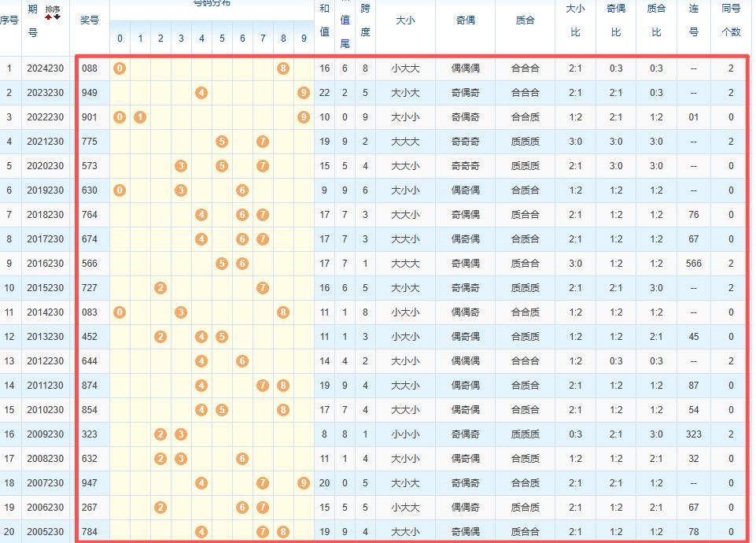Select orange 9 ball in issue 2023230 row
The height and width of the screenshot is (543, 756).
[x=304, y=93]
